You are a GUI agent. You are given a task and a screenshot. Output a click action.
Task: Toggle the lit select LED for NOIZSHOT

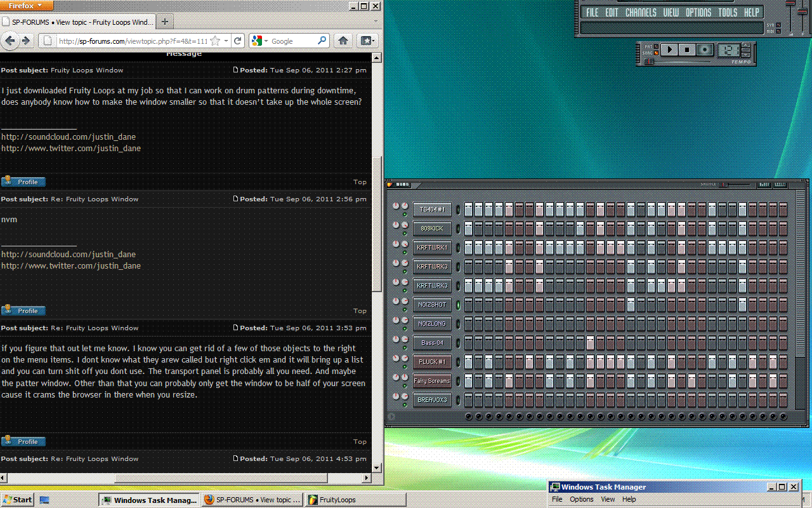click(457, 305)
